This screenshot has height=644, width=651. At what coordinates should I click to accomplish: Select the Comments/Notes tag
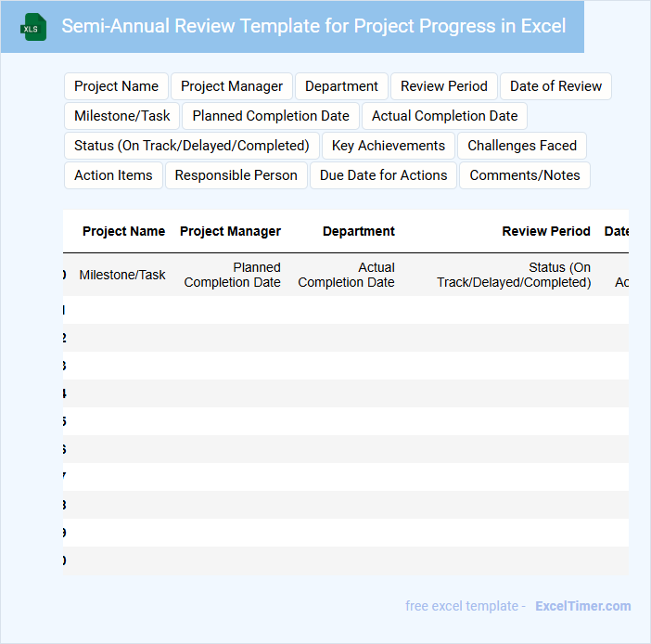pos(525,175)
